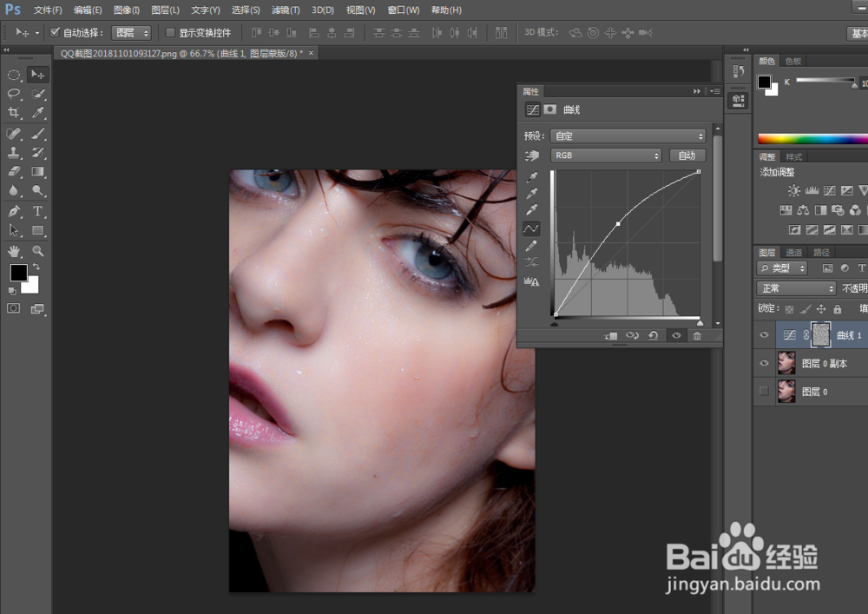Select the Horizontal Type tool

click(x=37, y=211)
